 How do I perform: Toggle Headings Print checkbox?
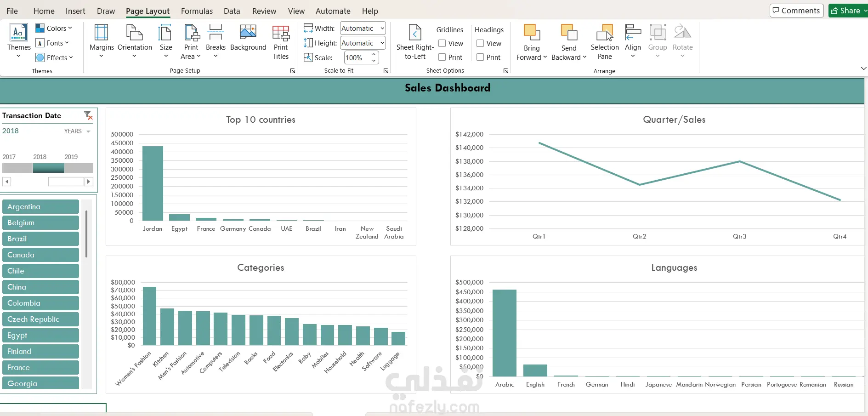(480, 57)
